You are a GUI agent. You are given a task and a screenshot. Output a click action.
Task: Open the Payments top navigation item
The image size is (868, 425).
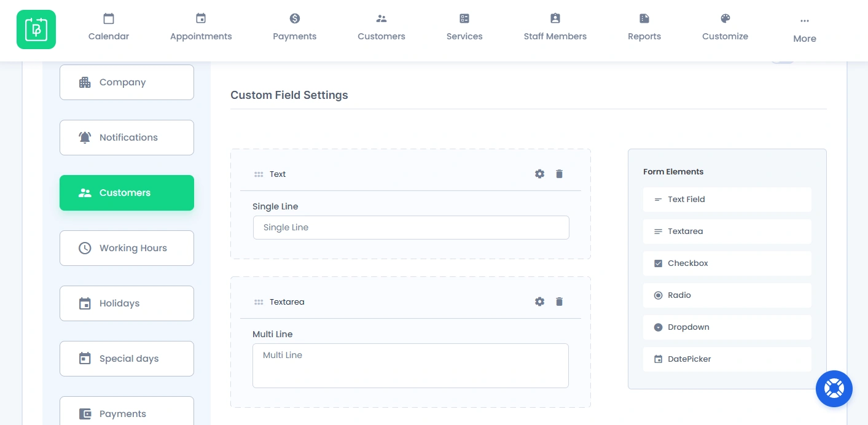click(295, 28)
